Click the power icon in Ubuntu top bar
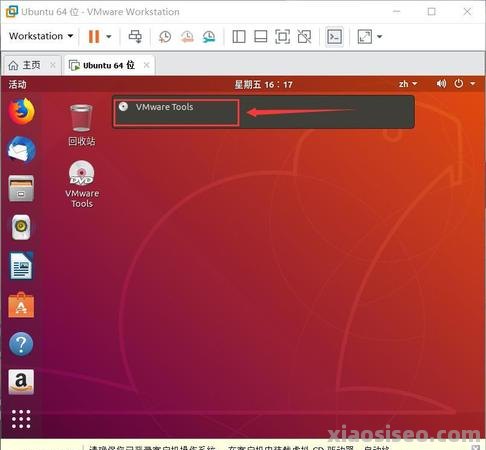 tap(459, 83)
